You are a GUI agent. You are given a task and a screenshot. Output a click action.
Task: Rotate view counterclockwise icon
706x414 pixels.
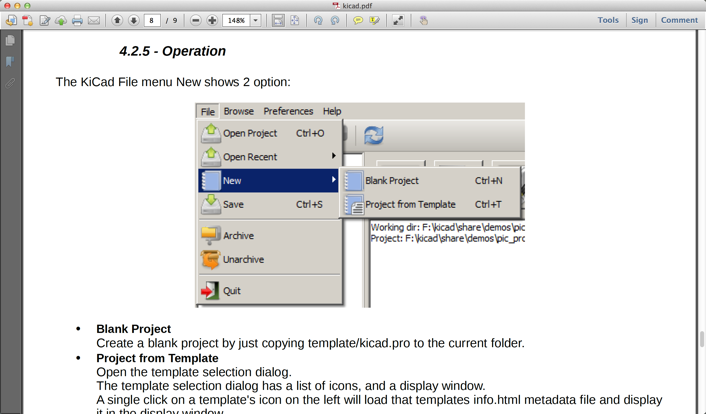318,20
